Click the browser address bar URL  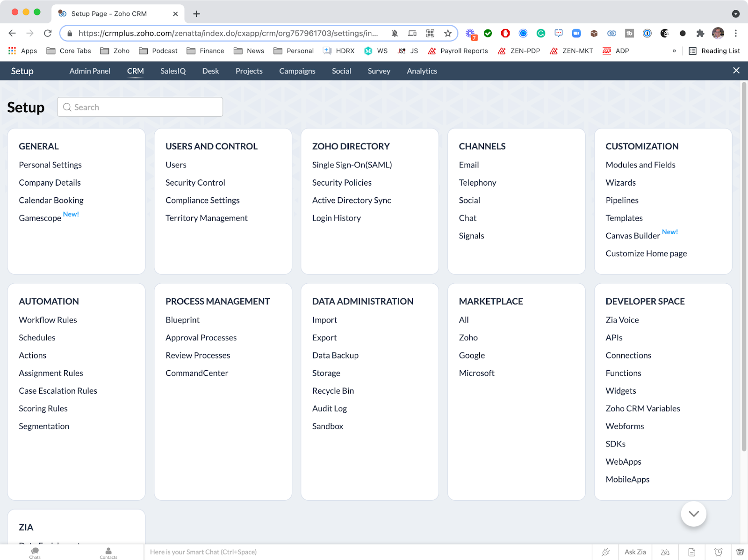click(x=228, y=33)
